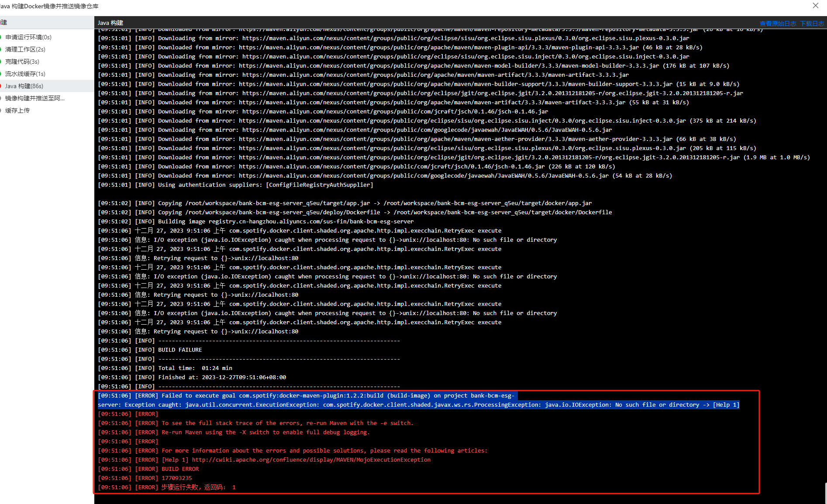The height and width of the screenshot is (504, 827).
Task: Click the 'For more information about the errors' line
Action: coord(293,451)
